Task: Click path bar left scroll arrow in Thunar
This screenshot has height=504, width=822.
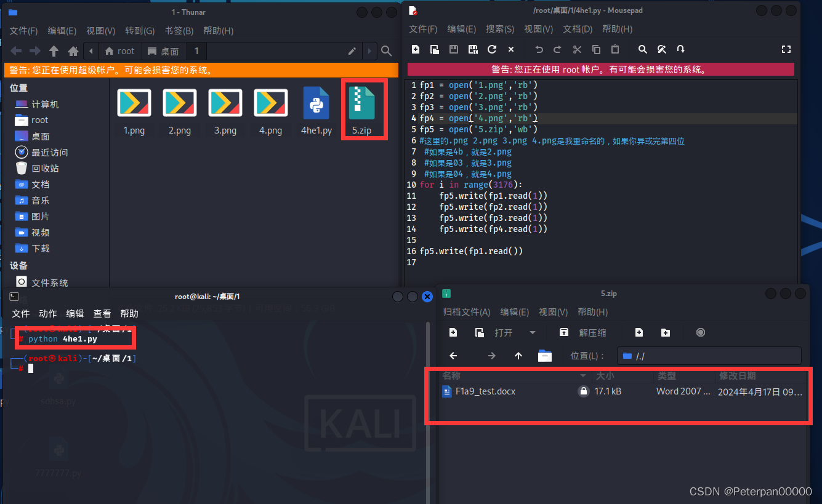Action: [x=92, y=51]
